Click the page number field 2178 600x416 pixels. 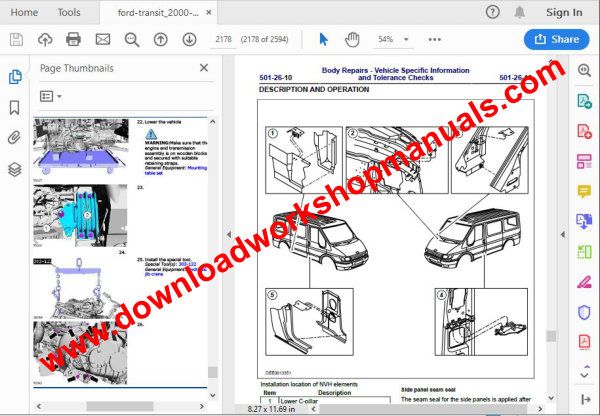[x=223, y=39]
